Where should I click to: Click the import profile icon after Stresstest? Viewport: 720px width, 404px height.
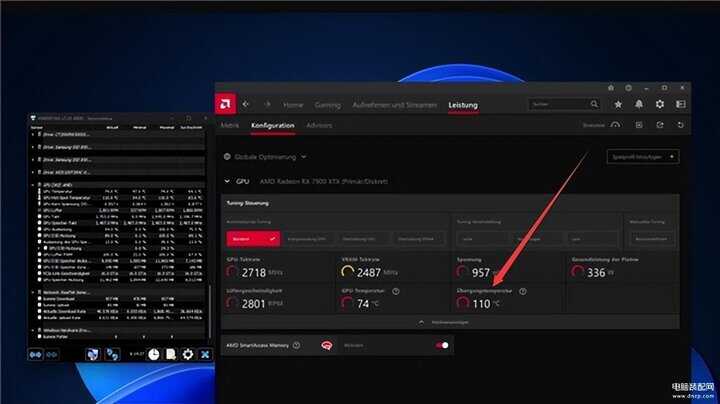click(639, 125)
